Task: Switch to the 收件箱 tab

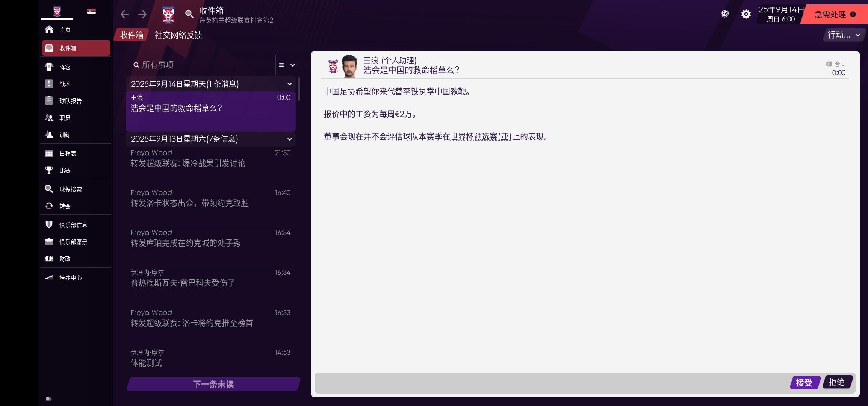Action: [x=132, y=35]
